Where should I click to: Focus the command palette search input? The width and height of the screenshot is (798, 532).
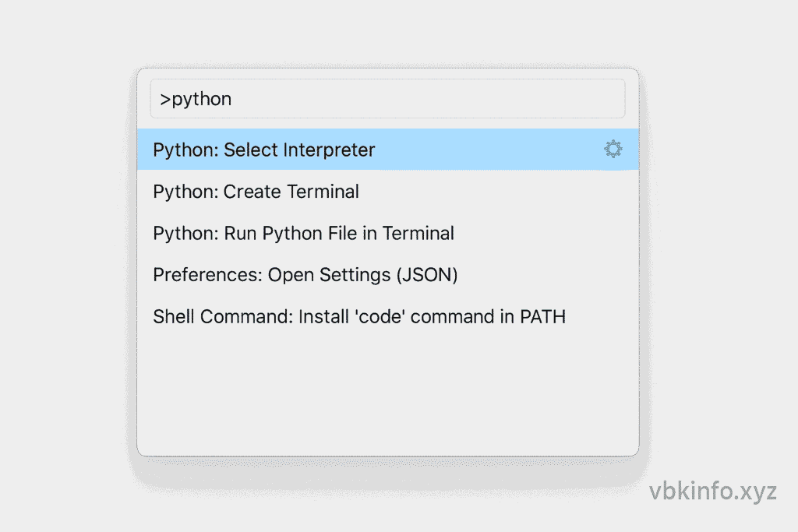point(387,99)
